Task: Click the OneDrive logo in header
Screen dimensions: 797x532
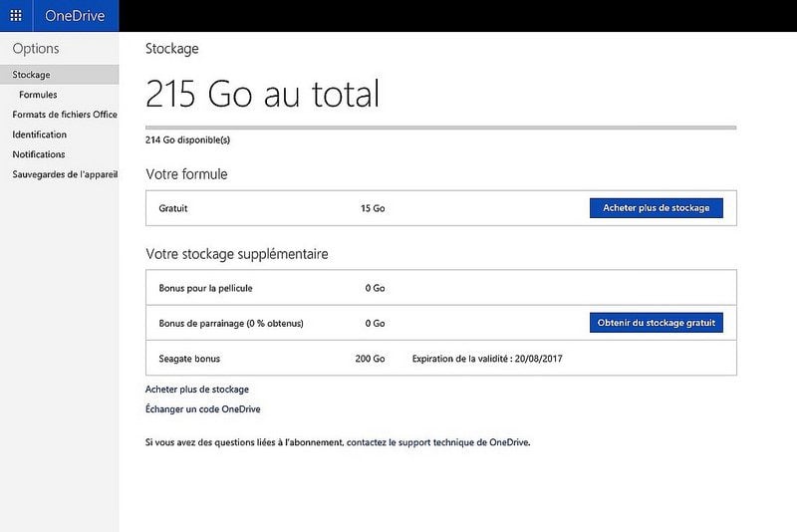Action: [x=76, y=16]
